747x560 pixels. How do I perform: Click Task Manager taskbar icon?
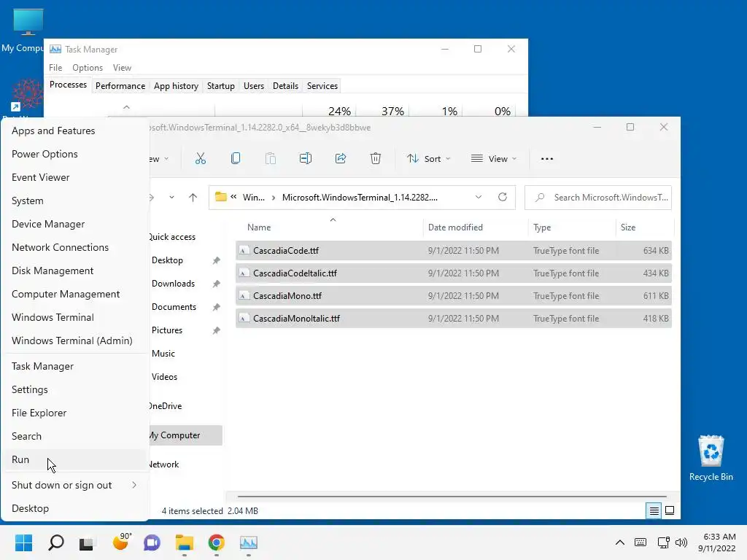click(248, 542)
